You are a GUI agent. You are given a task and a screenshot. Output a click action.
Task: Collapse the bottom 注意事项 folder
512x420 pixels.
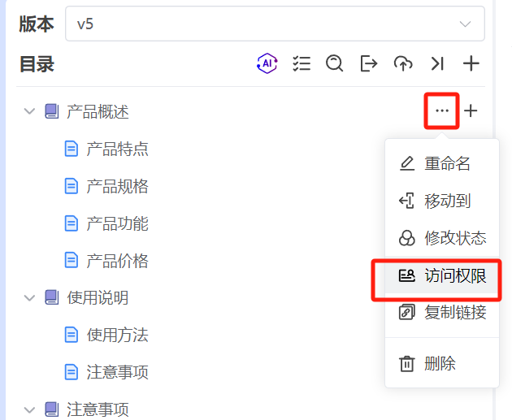30,410
